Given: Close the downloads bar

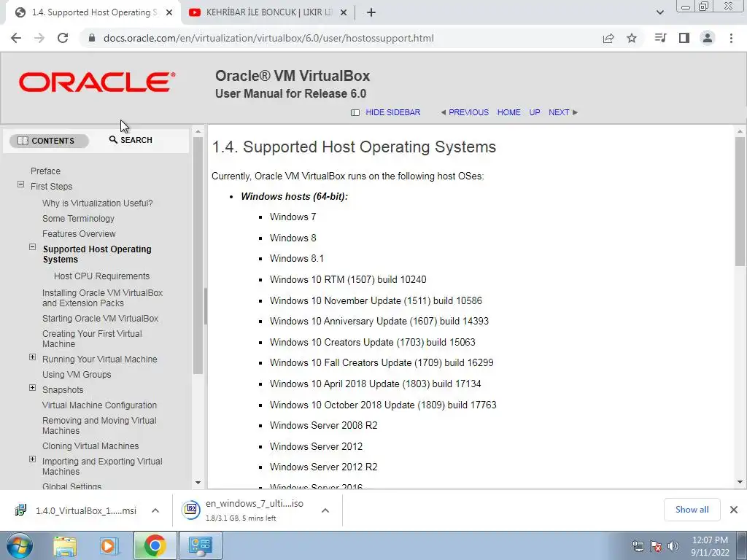Looking at the screenshot, I should pyautogui.click(x=734, y=510).
